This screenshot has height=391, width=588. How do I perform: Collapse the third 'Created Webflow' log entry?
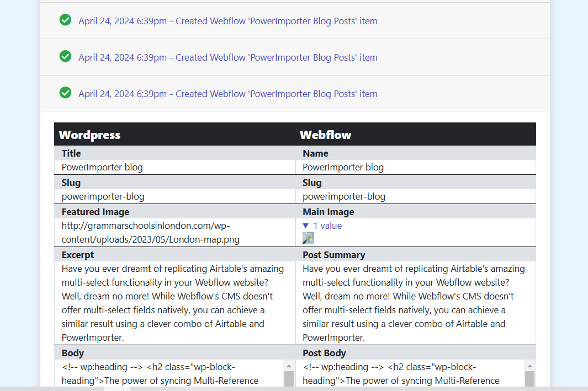click(227, 94)
